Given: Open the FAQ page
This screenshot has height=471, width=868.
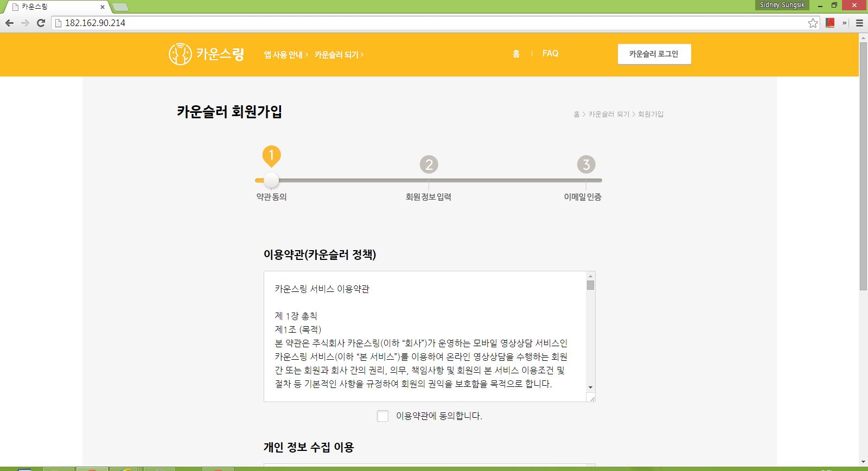Looking at the screenshot, I should [x=550, y=53].
